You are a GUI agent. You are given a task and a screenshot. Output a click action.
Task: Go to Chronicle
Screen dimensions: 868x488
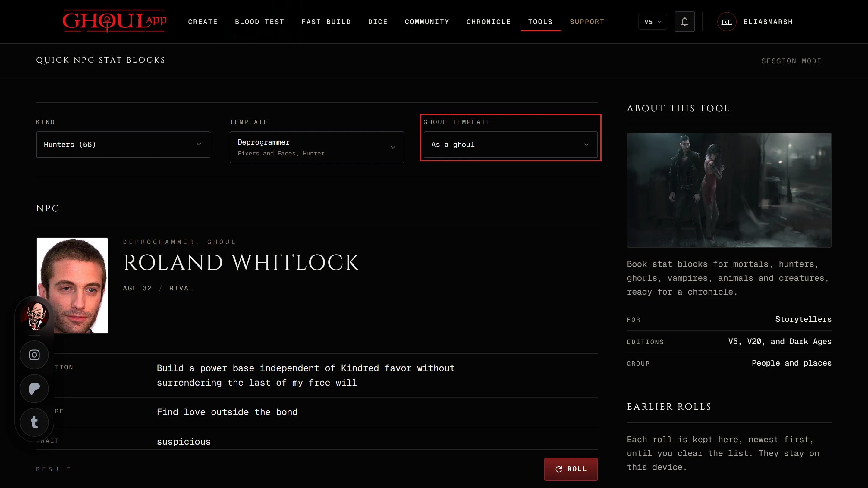(489, 22)
